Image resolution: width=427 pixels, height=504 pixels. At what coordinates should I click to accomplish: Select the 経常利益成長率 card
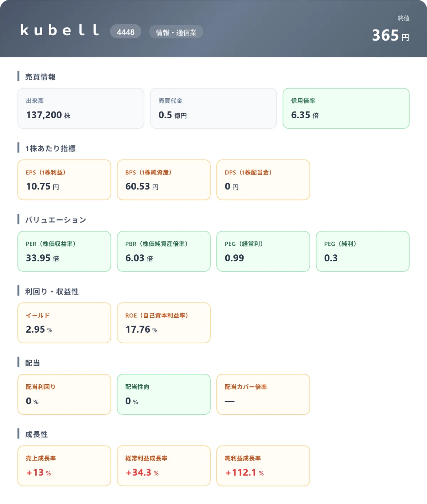pos(164,466)
